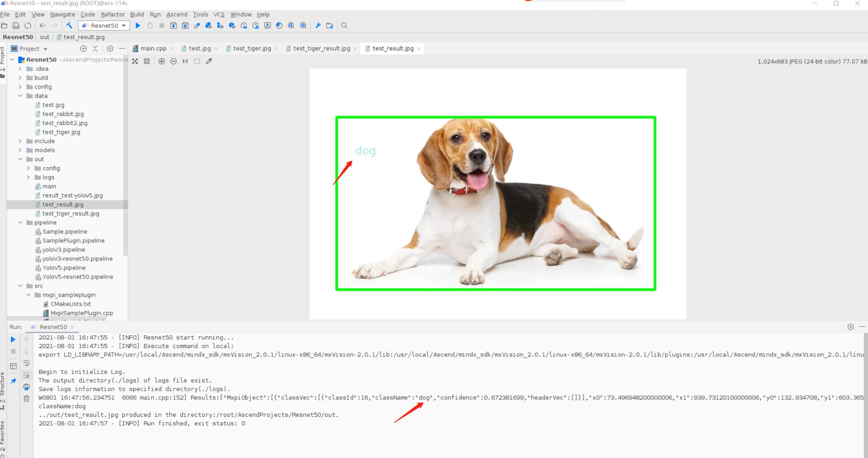
Task: Toggle the image grid display
Action: (x=147, y=62)
